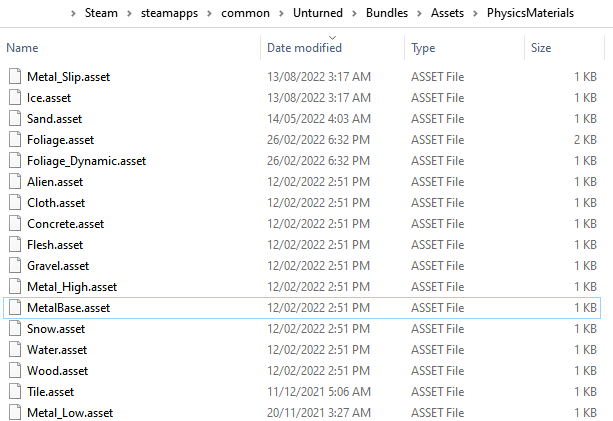Image resolution: width=613 pixels, height=421 pixels.
Task: Sort files by Size column header
Action: (x=541, y=48)
